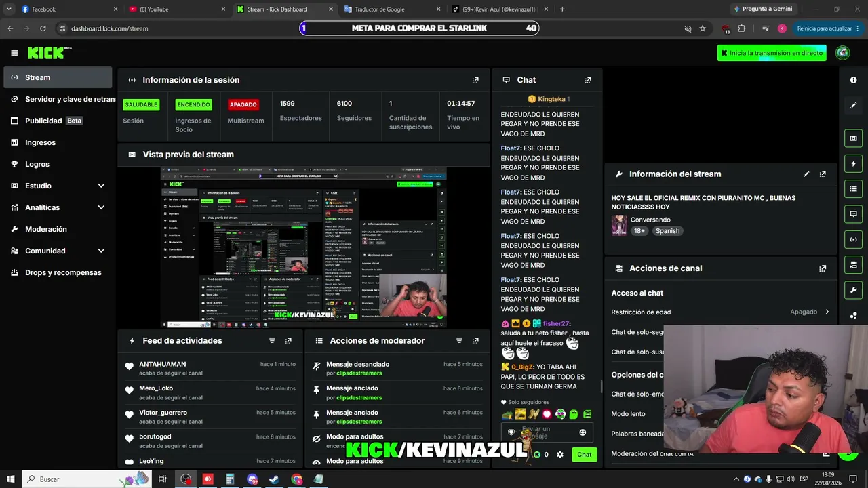Open Restricción de edad Apagado setting
Image resolution: width=868 pixels, height=488 pixels.
(720, 312)
